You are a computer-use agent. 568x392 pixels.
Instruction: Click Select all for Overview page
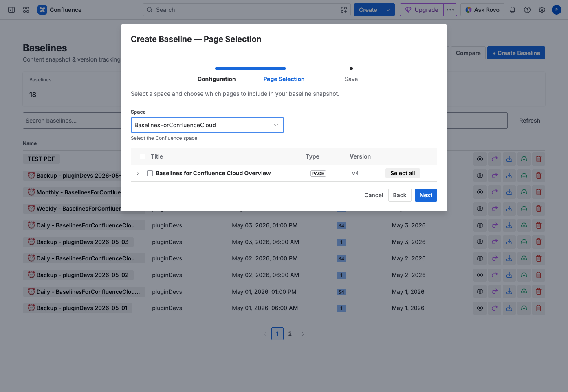click(403, 173)
